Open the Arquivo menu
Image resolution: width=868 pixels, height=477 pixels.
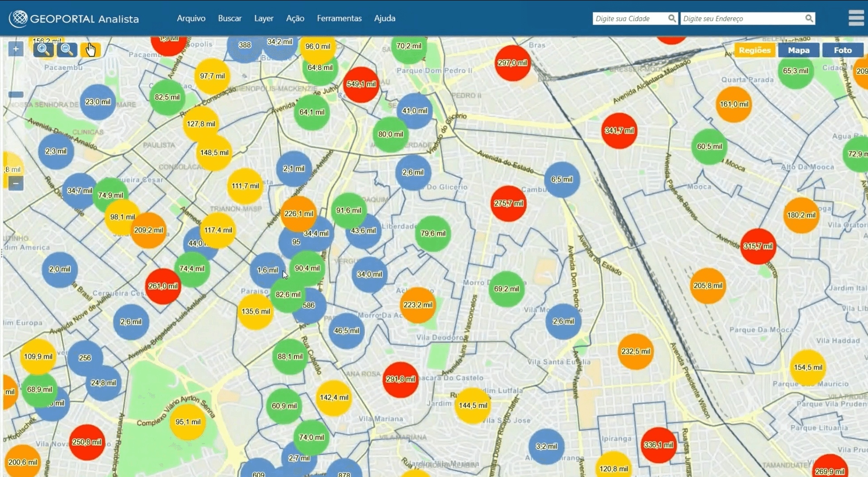[191, 19]
